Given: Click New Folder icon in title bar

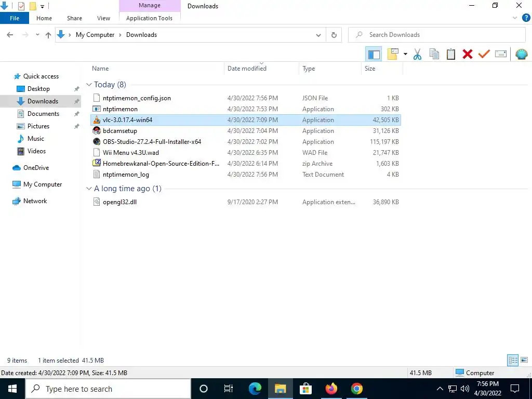Looking at the screenshot, I should [x=33, y=6].
